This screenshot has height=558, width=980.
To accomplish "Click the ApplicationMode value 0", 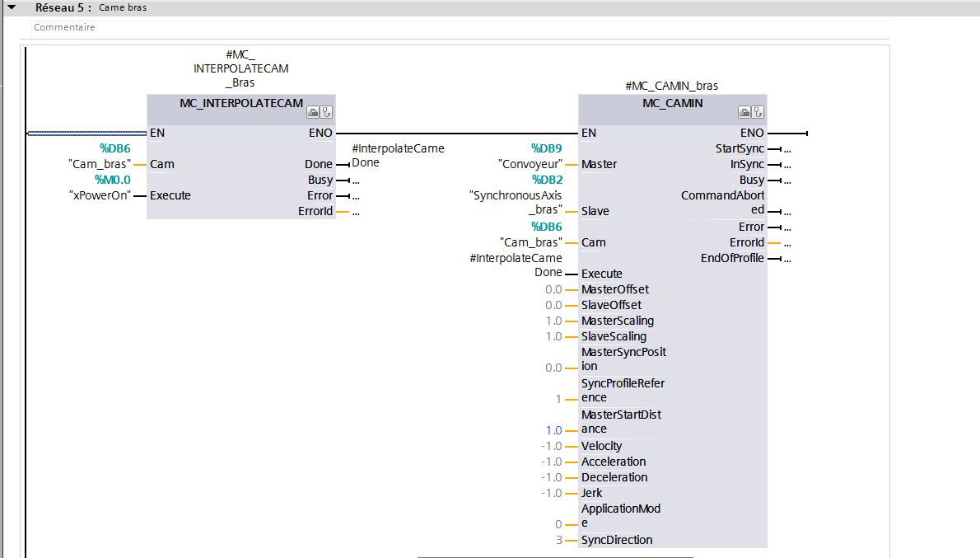I will (558, 524).
